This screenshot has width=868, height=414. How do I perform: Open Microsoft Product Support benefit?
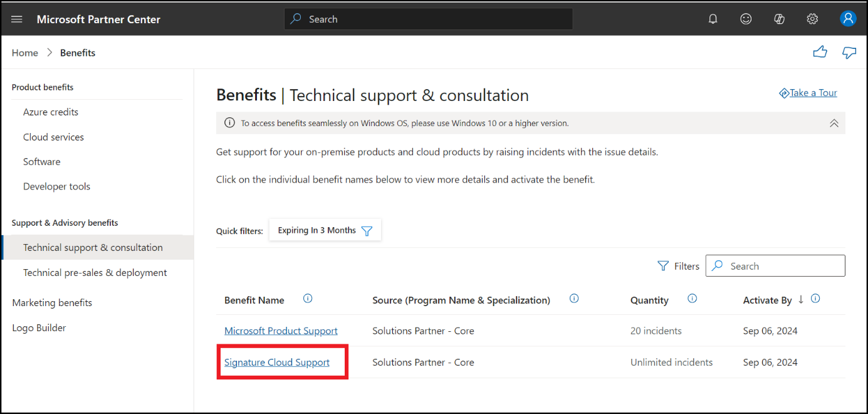[281, 331]
